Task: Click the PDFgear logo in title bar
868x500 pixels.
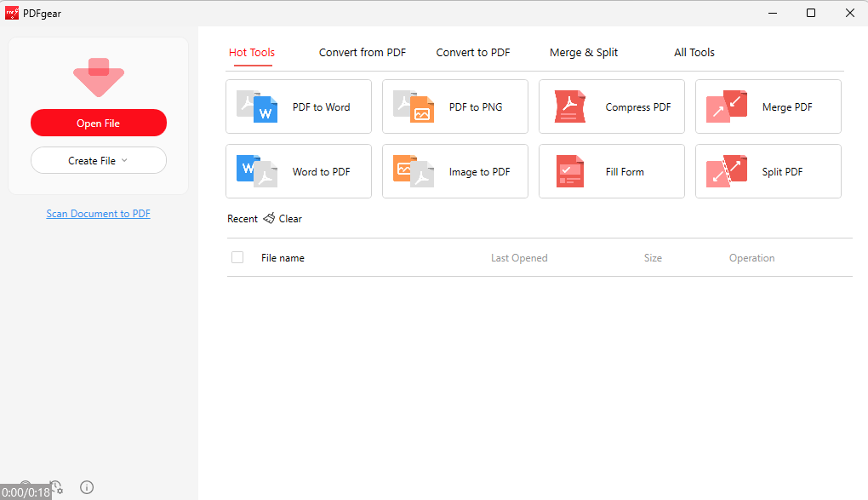Action: click(12, 13)
